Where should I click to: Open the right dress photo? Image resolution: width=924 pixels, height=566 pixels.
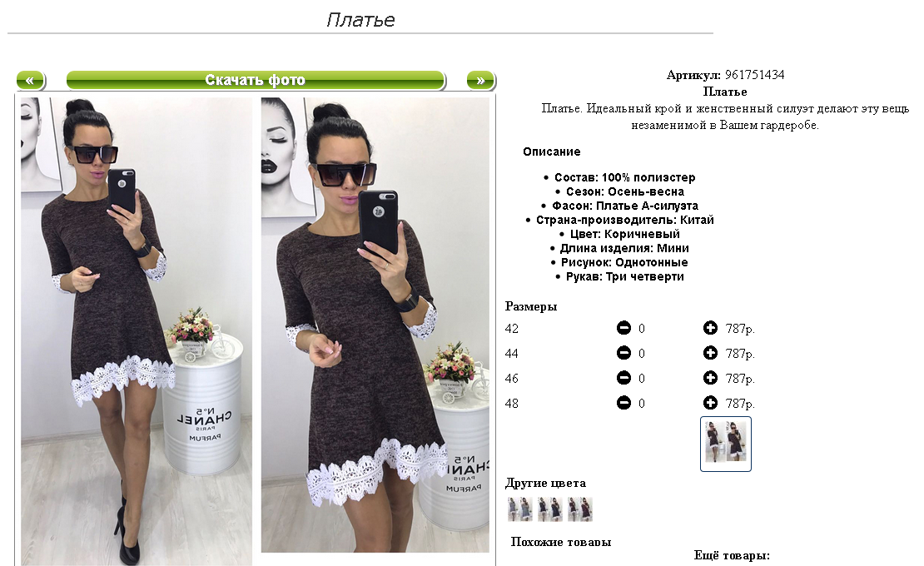click(375, 325)
